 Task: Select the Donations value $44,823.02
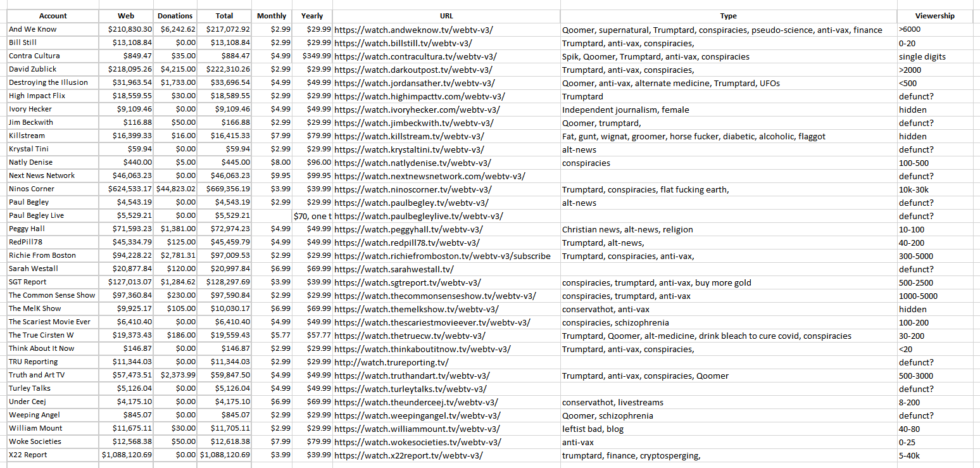(x=176, y=189)
